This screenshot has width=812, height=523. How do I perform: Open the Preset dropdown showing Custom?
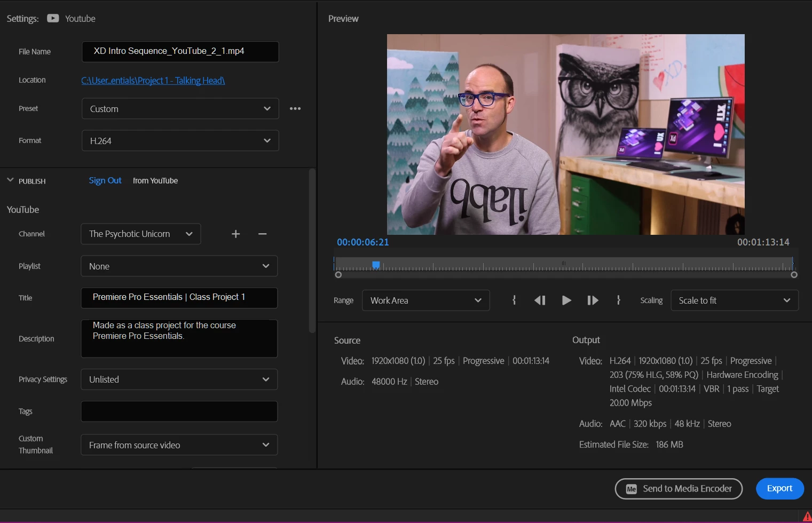click(180, 108)
